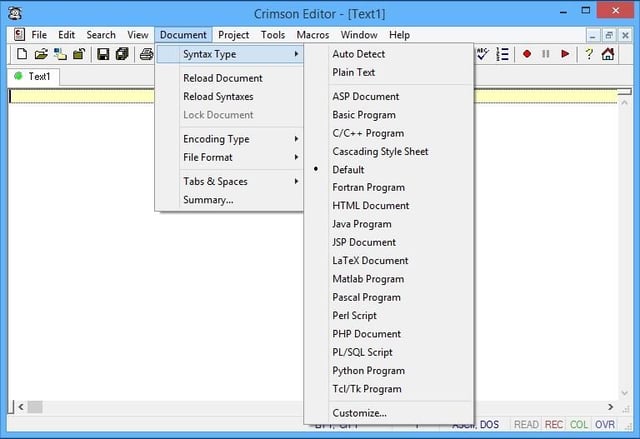Click the Home page house icon
The image size is (640, 439).
(608, 54)
